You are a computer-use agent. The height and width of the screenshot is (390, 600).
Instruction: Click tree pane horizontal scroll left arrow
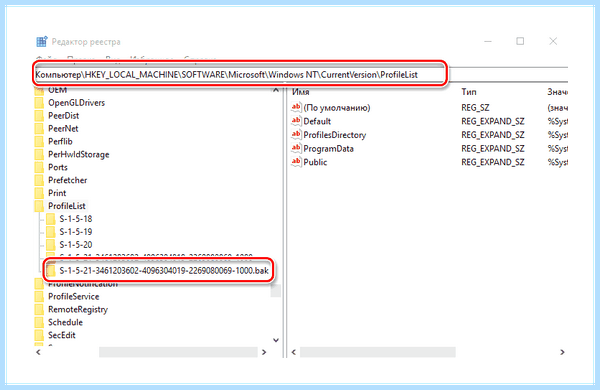click(x=38, y=352)
